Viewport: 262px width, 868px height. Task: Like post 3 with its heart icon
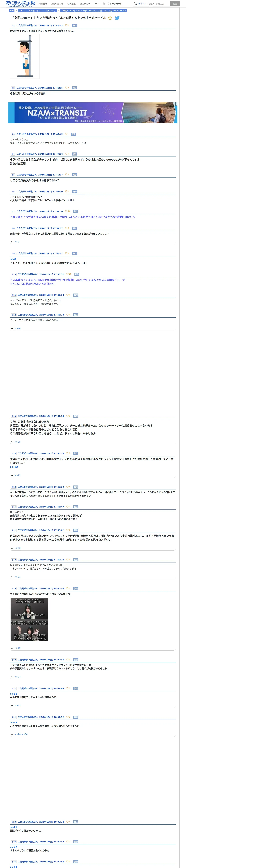(x=66, y=134)
